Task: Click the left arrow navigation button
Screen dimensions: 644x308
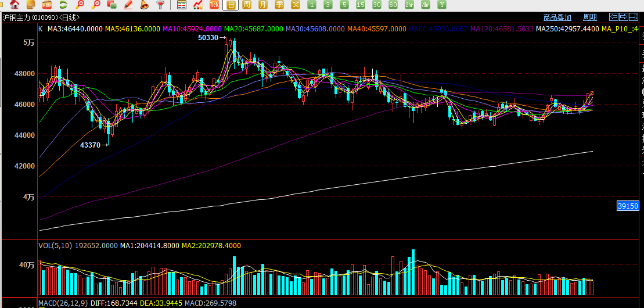Action: [x=613, y=17]
